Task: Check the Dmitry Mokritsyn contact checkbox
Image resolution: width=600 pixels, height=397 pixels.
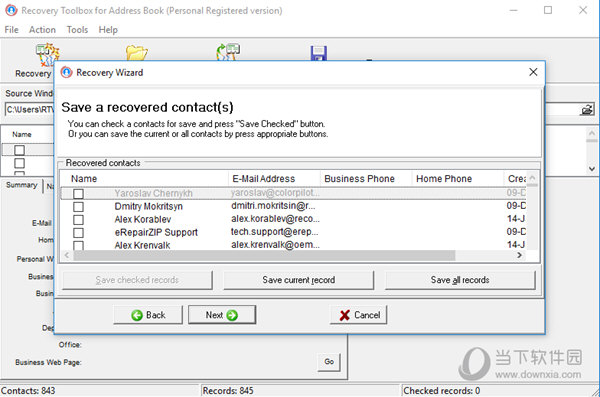Action: (x=78, y=207)
